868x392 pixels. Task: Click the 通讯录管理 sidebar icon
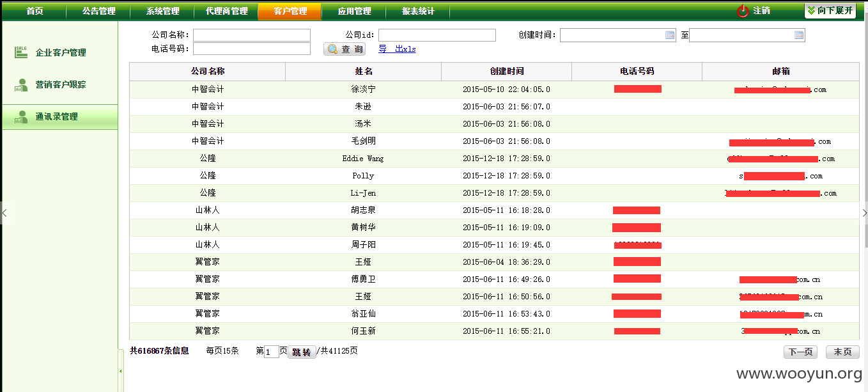pos(21,116)
